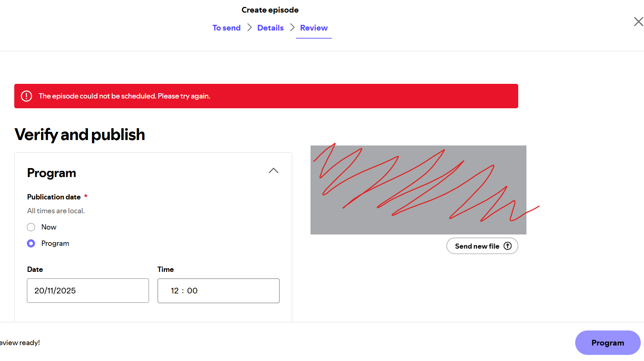Click the Send new file button
This screenshot has height=361, width=644.
pyautogui.click(x=482, y=246)
